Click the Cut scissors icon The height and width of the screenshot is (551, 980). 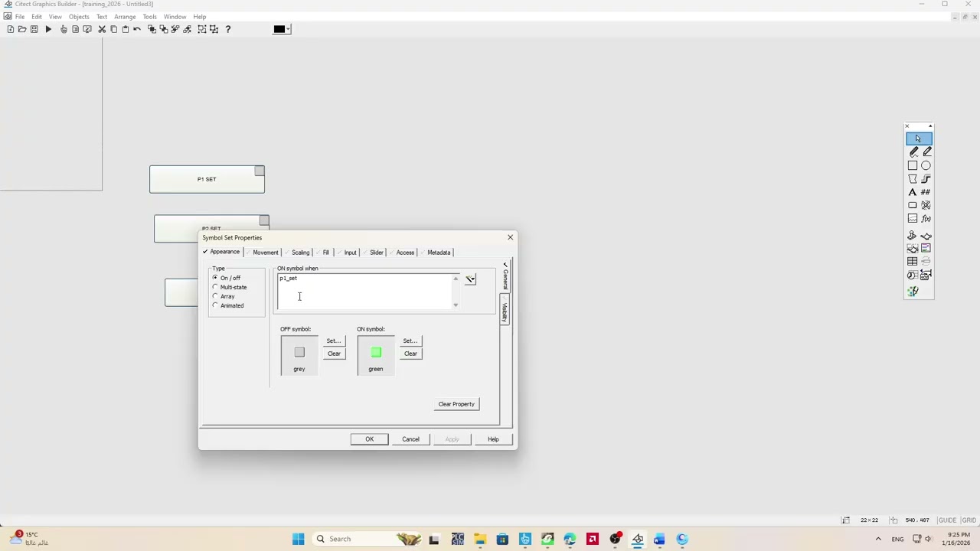coord(102,29)
